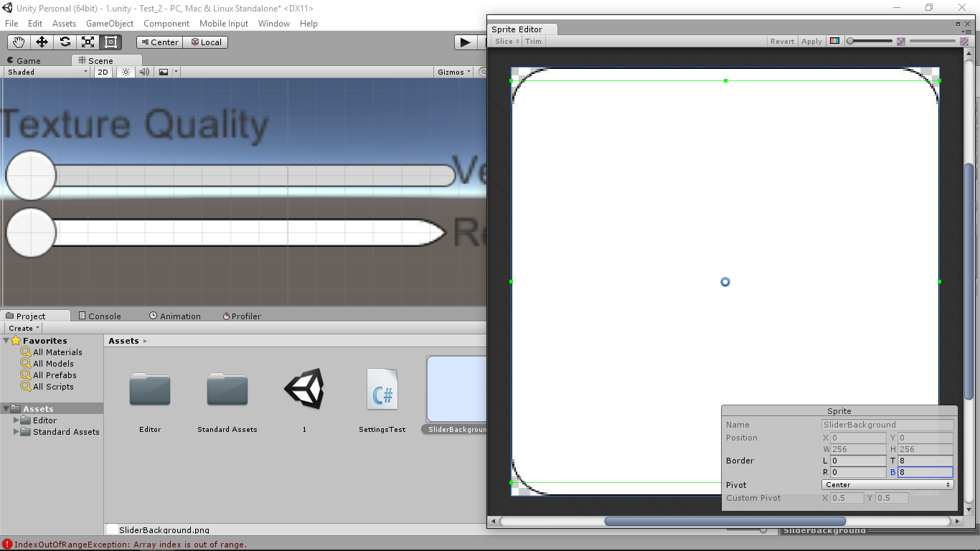980x551 pixels.
Task: Switch to the Profiler tab
Action: coord(242,316)
